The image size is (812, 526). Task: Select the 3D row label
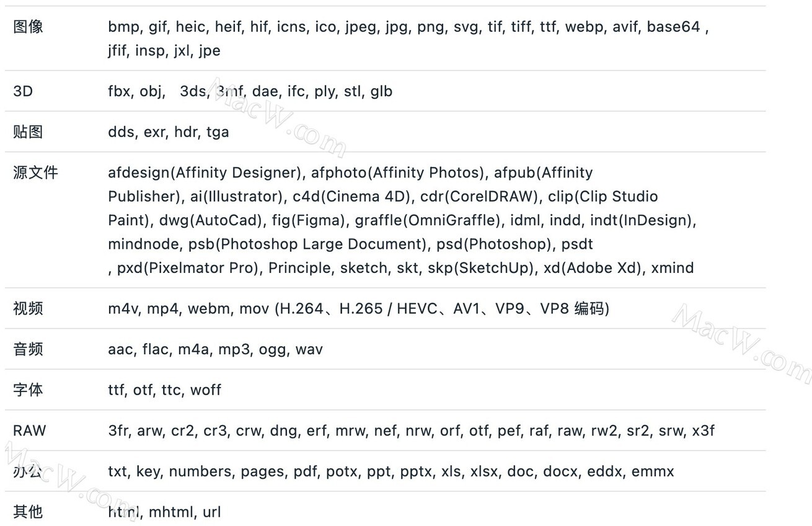tap(23, 91)
